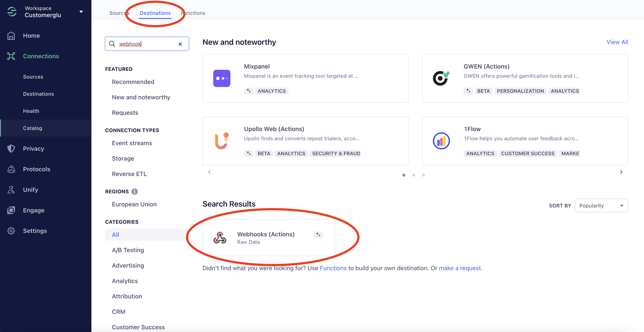
Task: Open the Sort By Popularity dropdown
Action: coord(601,205)
